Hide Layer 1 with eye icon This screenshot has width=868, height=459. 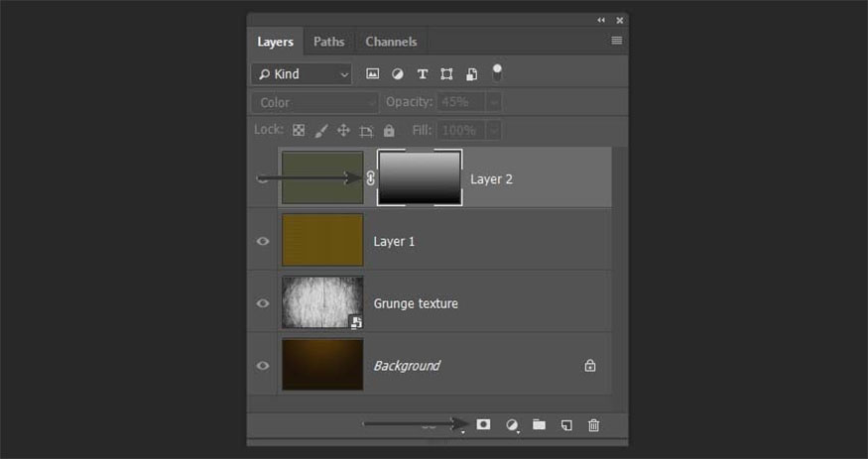click(x=263, y=241)
